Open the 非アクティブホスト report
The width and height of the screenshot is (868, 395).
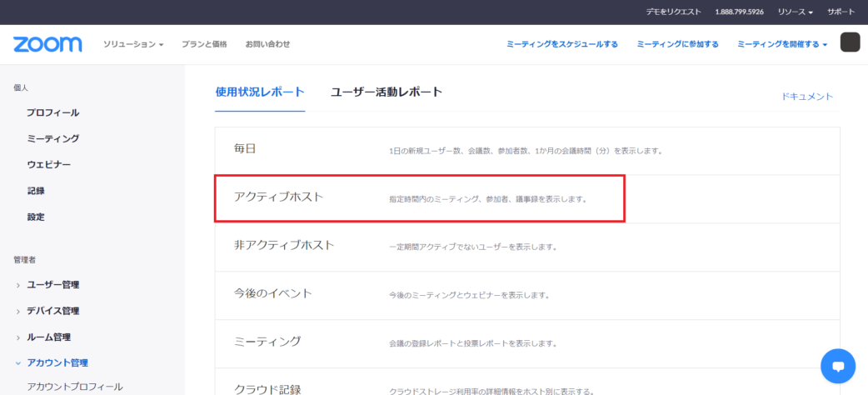pos(283,246)
